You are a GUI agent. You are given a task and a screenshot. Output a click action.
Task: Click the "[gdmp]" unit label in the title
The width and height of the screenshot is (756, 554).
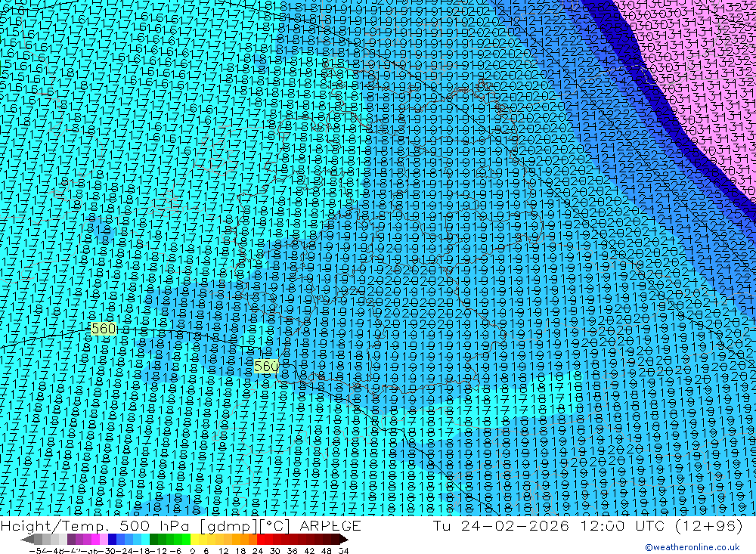[228, 525]
